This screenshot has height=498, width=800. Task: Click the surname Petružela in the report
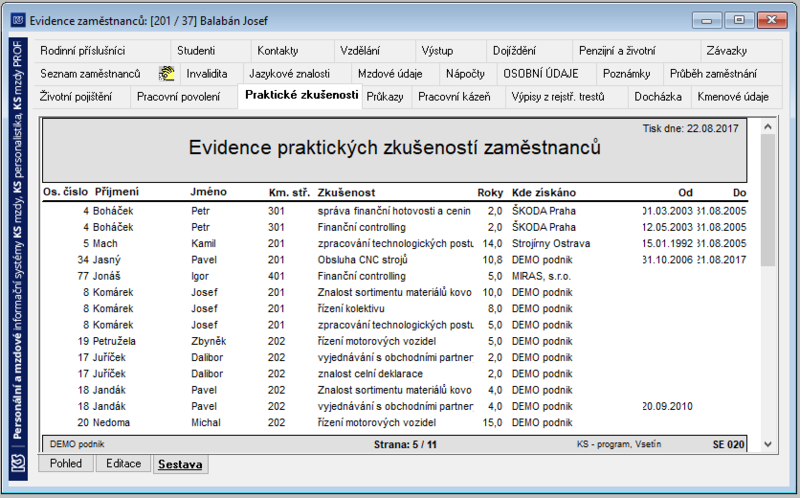[114, 341]
